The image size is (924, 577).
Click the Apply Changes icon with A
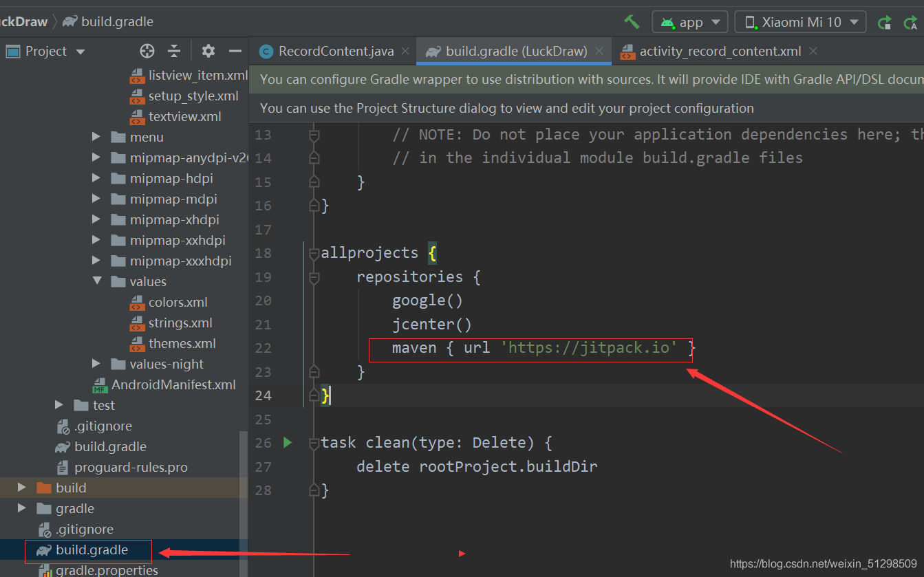pos(910,23)
